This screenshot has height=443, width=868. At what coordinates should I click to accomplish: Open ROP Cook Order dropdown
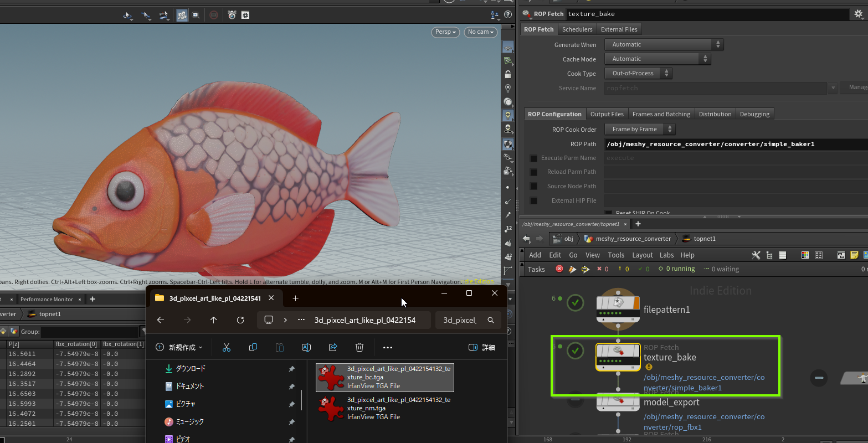point(640,129)
